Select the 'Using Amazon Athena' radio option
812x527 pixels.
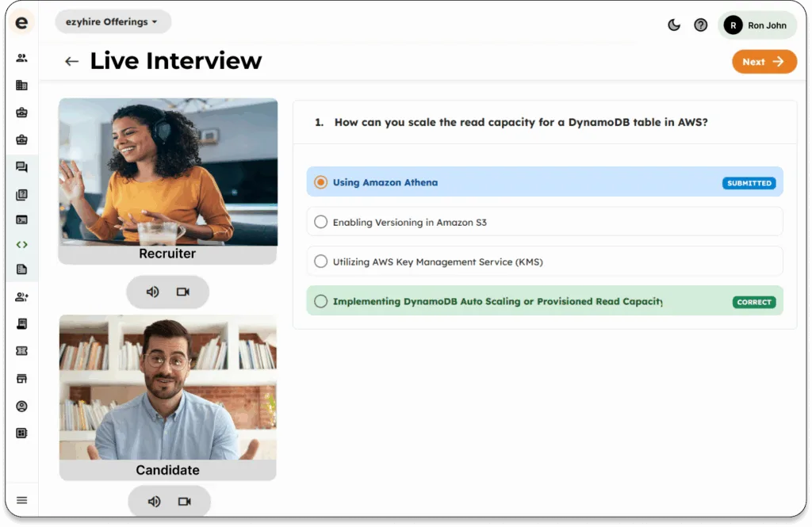click(x=320, y=182)
